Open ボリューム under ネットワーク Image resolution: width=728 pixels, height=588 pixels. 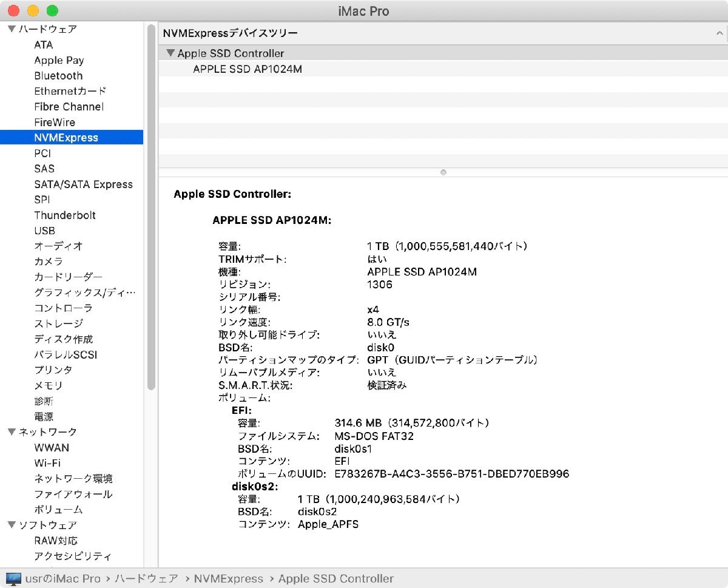[58, 510]
